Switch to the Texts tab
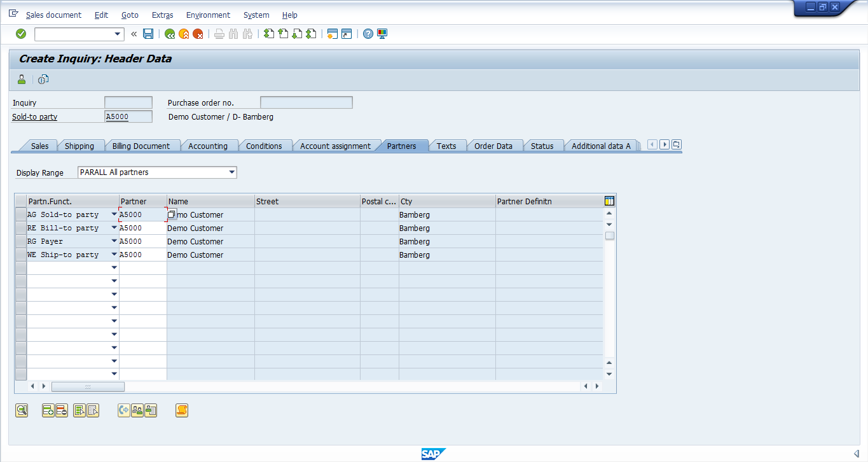The width and height of the screenshot is (868, 462). click(x=446, y=146)
